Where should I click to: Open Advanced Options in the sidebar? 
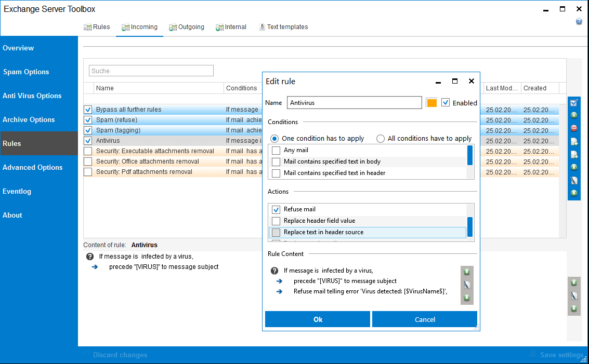(x=39, y=167)
